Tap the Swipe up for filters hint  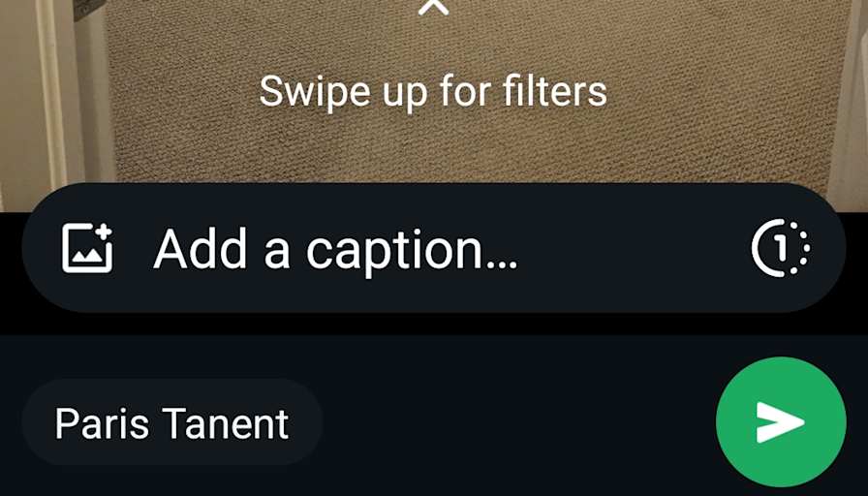(433, 91)
